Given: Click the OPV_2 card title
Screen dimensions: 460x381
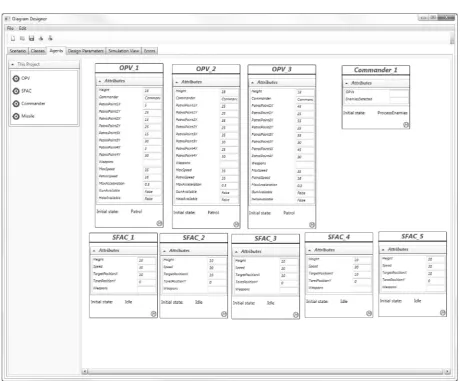Looking at the screenshot, I should 206,69.
